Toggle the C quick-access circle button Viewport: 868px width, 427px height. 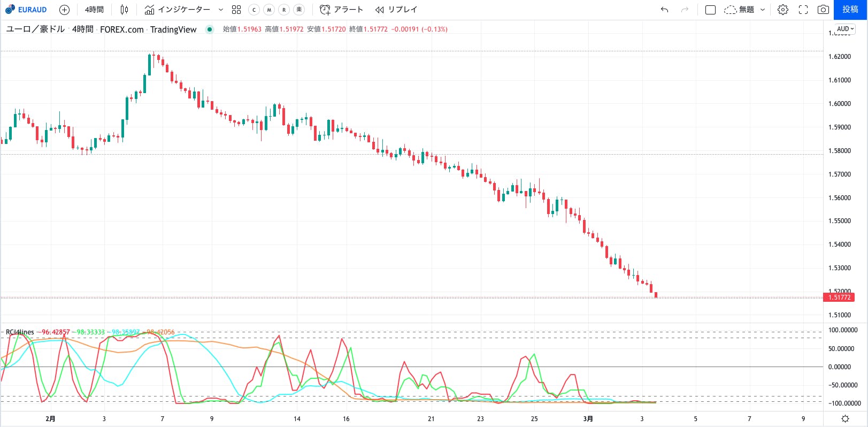pyautogui.click(x=254, y=10)
